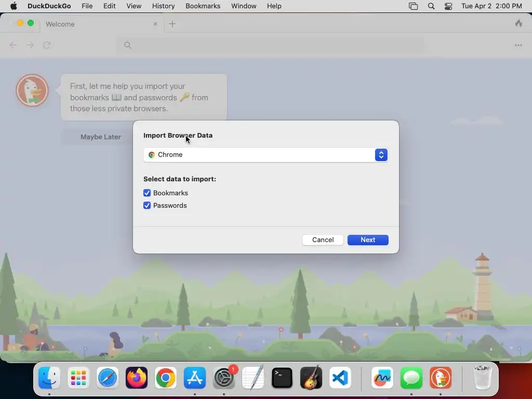The width and height of the screenshot is (532, 399).
Task: Close the Welcome tab
Action: (x=155, y=24)
